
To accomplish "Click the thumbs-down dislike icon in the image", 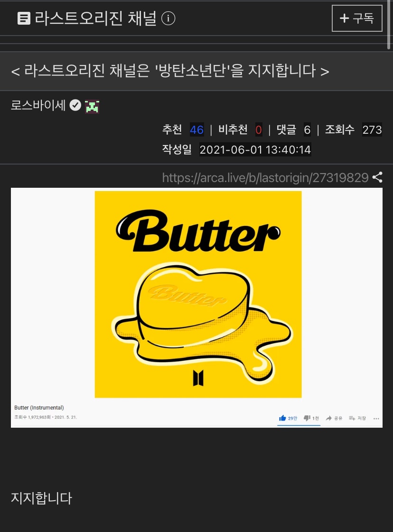I will (307, 418).
